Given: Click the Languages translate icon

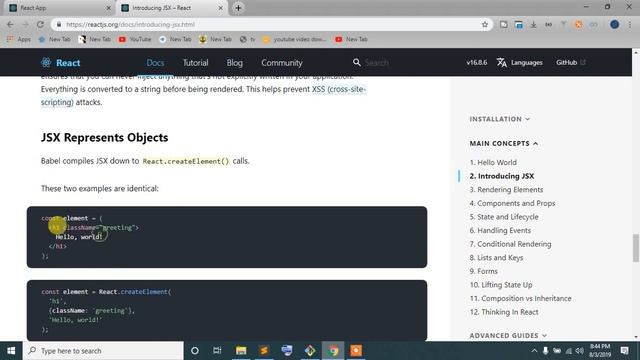Looking at the screenshot, I should [502, 62].
